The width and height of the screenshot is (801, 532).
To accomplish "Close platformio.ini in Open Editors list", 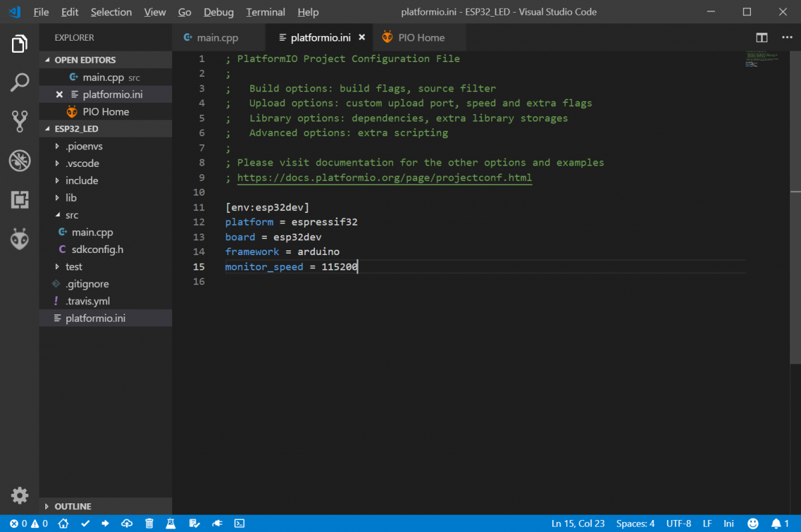I will coord(59,95).
